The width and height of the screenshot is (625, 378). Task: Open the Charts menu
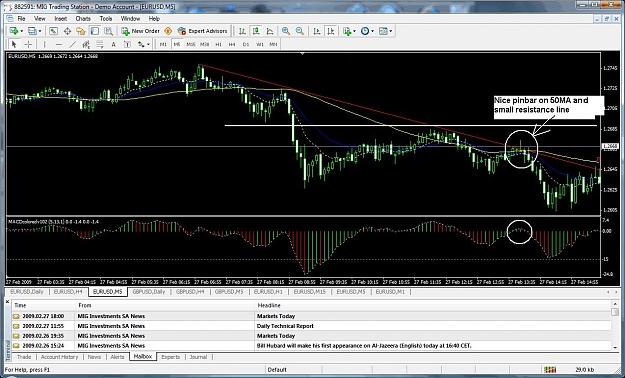point(83,19)
